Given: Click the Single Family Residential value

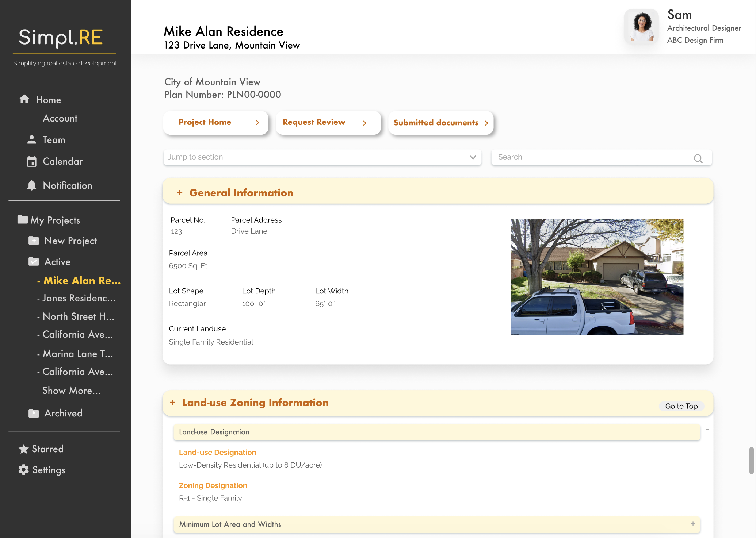Looking at the screenshot, I should click(211, 342).
